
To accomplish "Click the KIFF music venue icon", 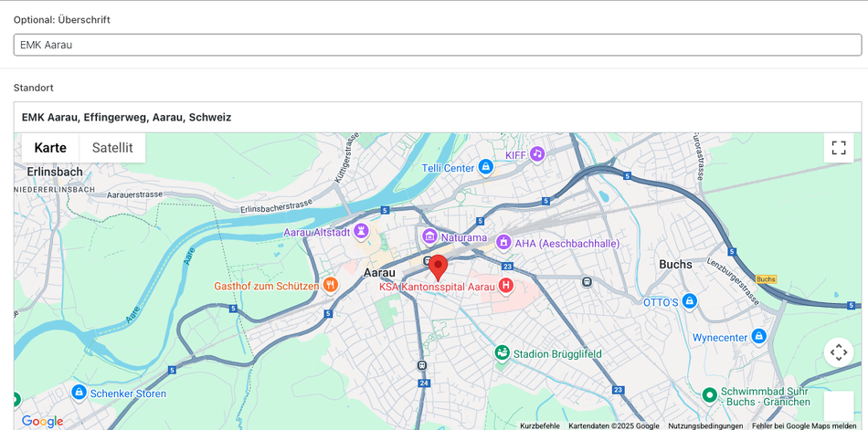I will click(x=537, y=154).
